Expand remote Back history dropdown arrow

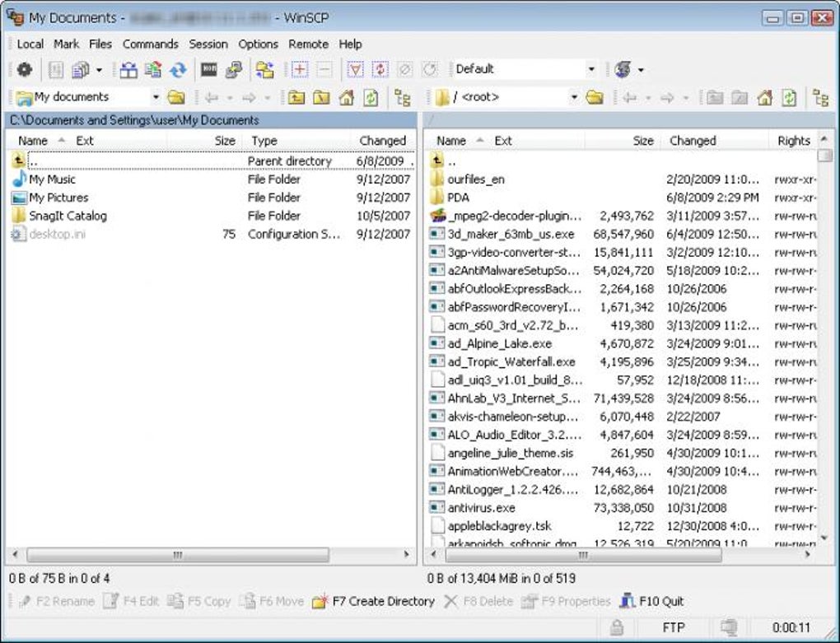point(647,98)
